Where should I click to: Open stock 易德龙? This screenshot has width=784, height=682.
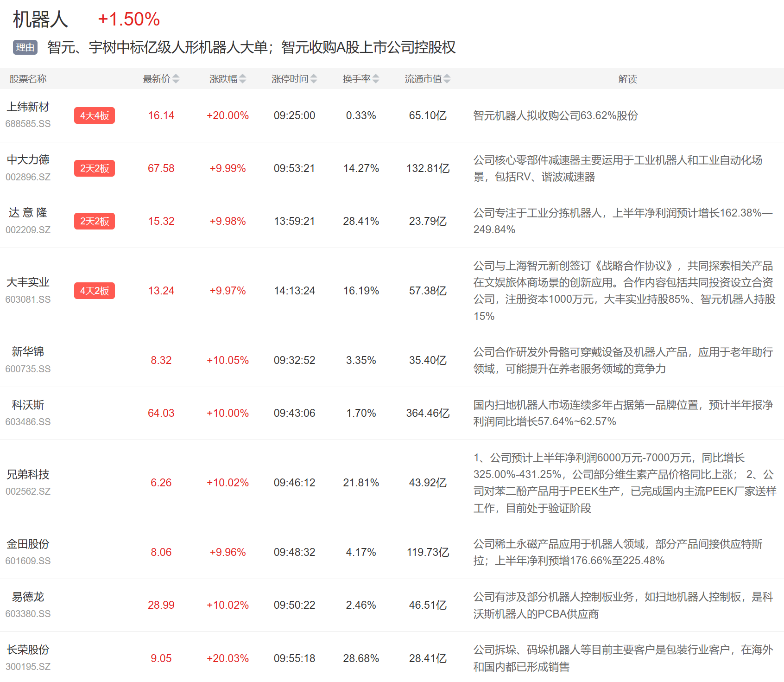coord(28,597)
